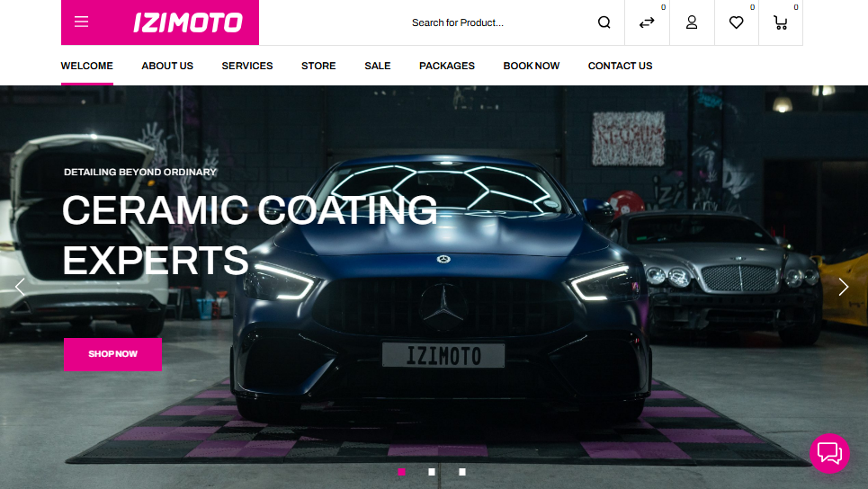This screenshot has height=489, width=868.
Task: Open the SERVICES menu item
Action: (247, 66)
